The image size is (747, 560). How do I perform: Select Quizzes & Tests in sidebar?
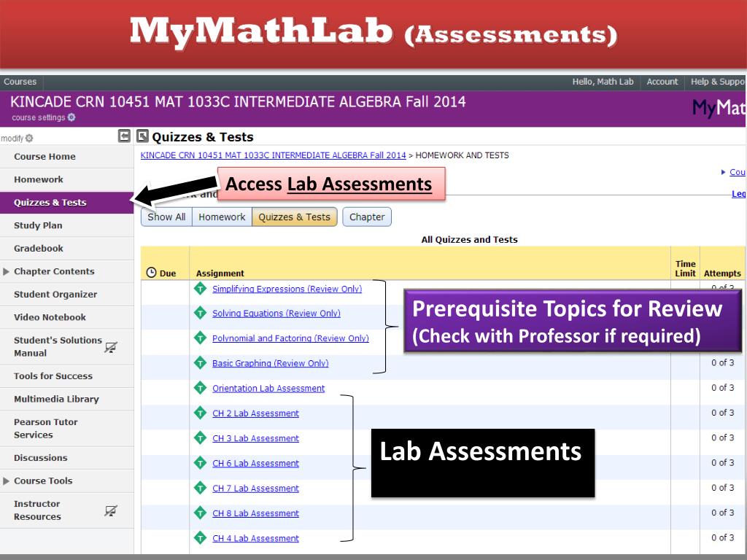coord(66,203)
